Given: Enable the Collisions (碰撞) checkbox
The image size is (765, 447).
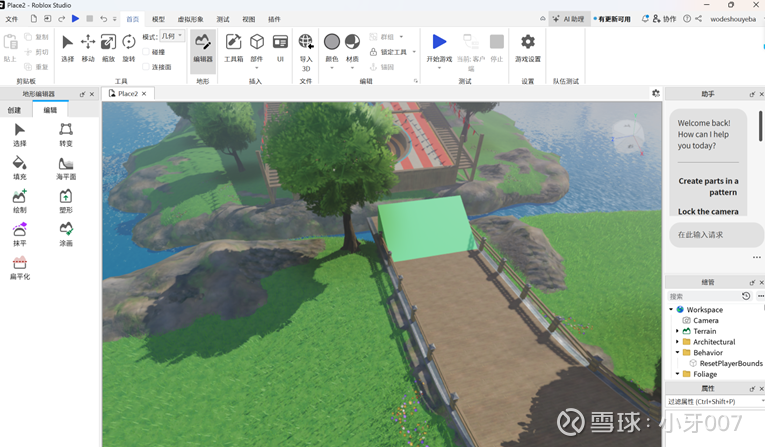Looking at the screenshot, I should click(145, 52).
